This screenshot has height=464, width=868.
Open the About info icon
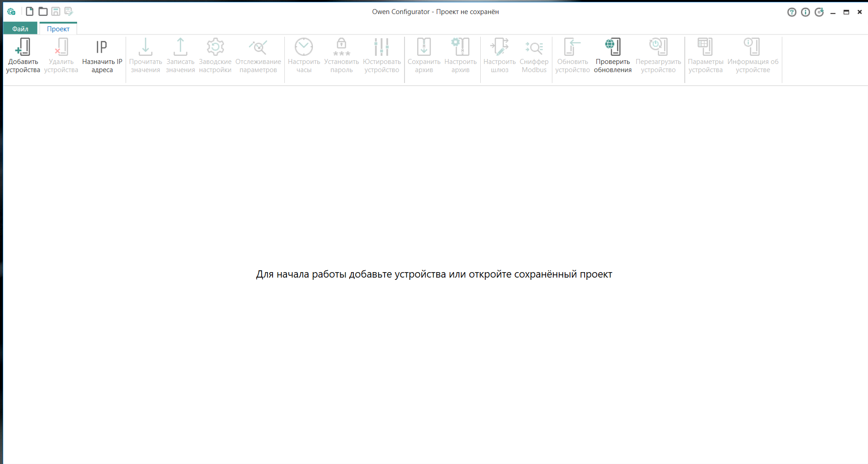click(x=805, y=12)
